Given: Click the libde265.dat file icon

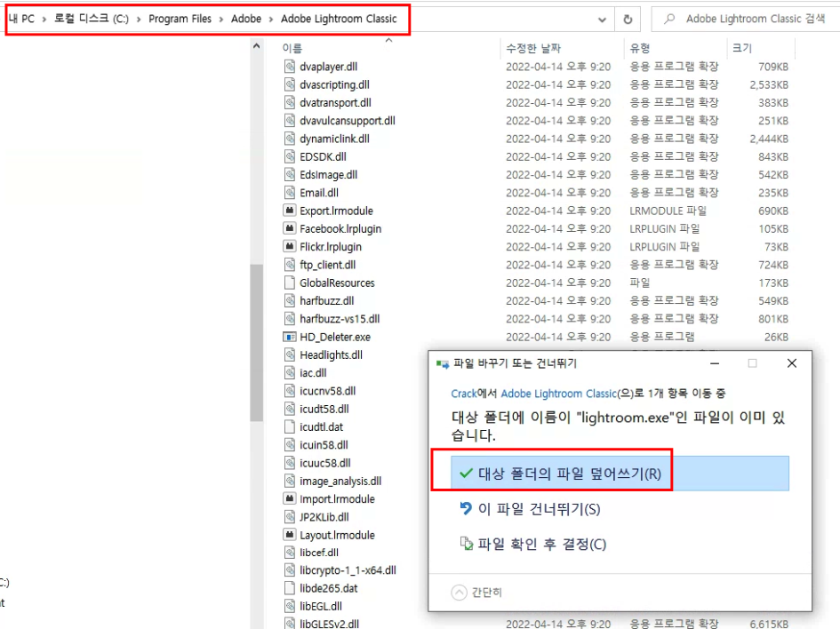Looking at the screenshot, I should (x=289, y=588).
